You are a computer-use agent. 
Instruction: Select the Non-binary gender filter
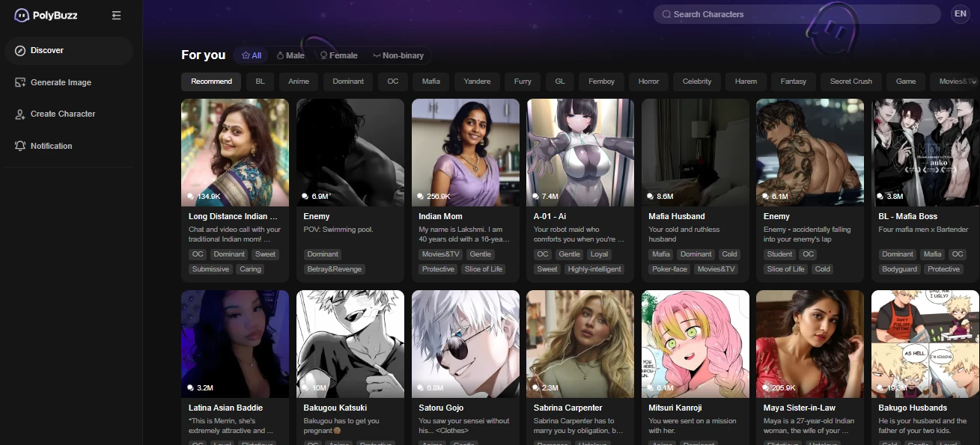tap(398, 55)
